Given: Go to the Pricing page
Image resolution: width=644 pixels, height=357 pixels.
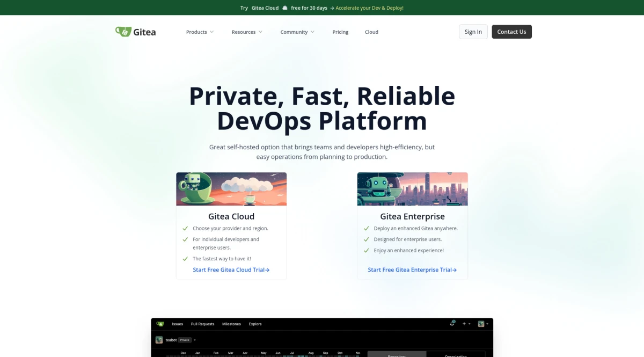Looking at the screenshot, I should tap(340, 32).
